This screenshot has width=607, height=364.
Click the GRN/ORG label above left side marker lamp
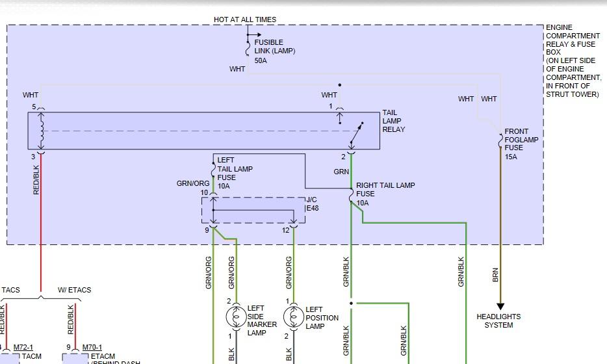click(x=231, y=272)
